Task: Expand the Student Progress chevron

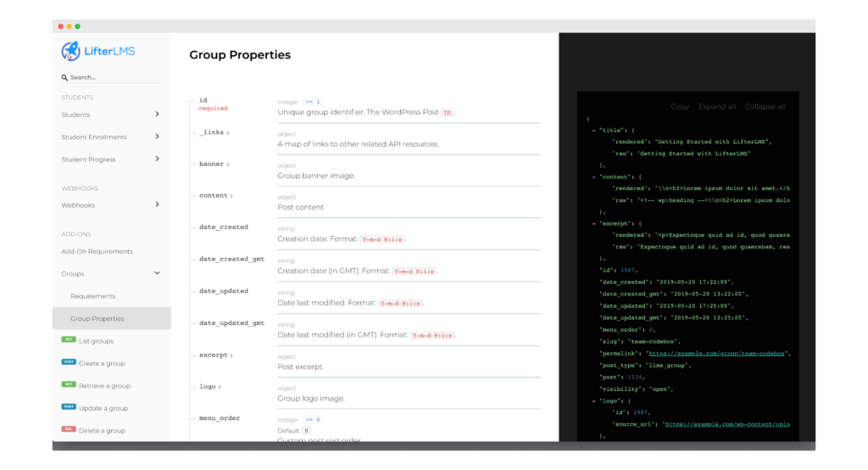Action: (157, 159)
